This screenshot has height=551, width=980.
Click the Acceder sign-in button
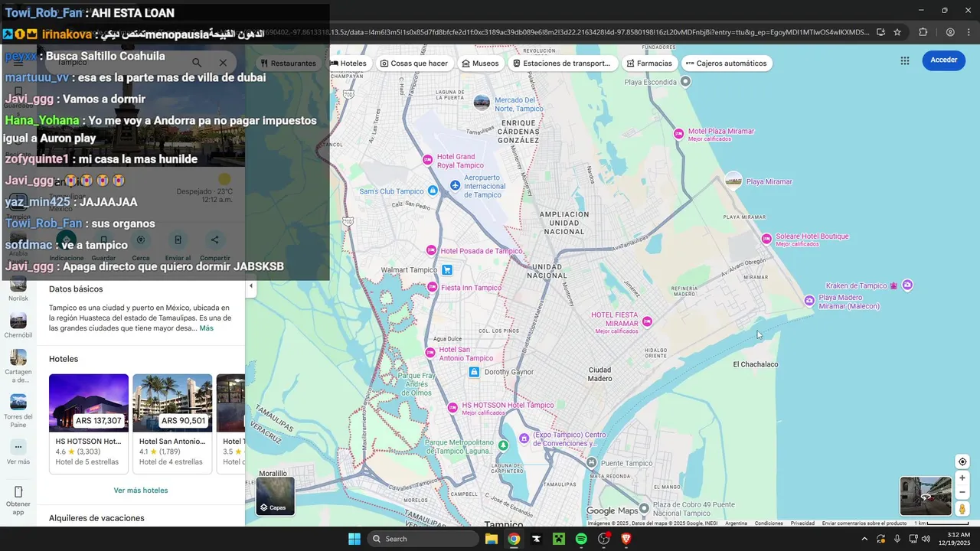click(x=943, y=60)
